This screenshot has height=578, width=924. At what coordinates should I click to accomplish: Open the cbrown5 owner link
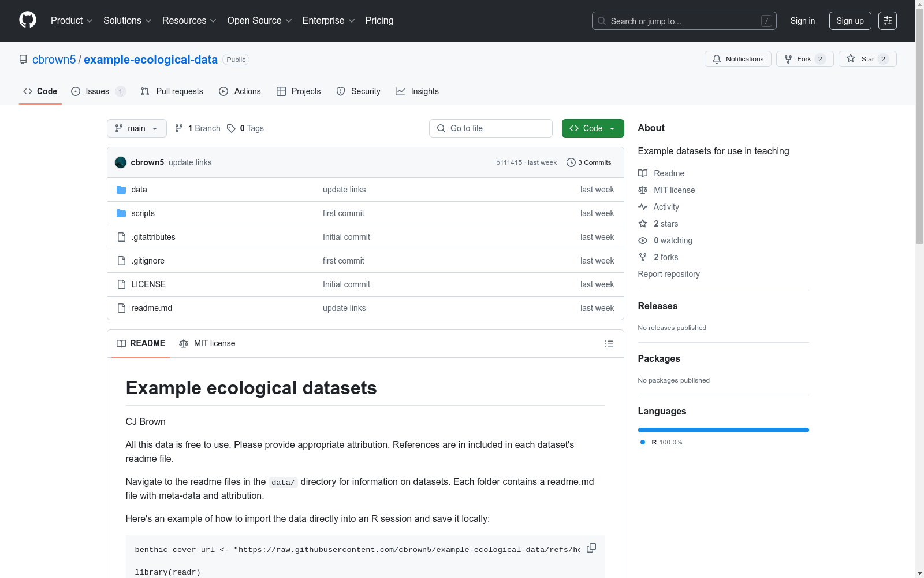pos(54,60)
